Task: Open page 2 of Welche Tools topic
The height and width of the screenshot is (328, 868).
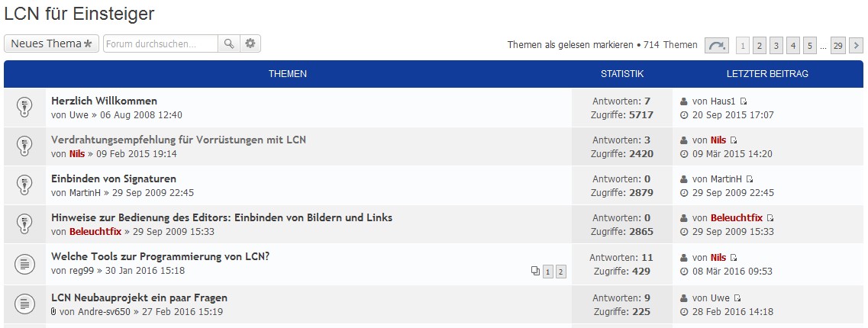Action: [560, 272]
